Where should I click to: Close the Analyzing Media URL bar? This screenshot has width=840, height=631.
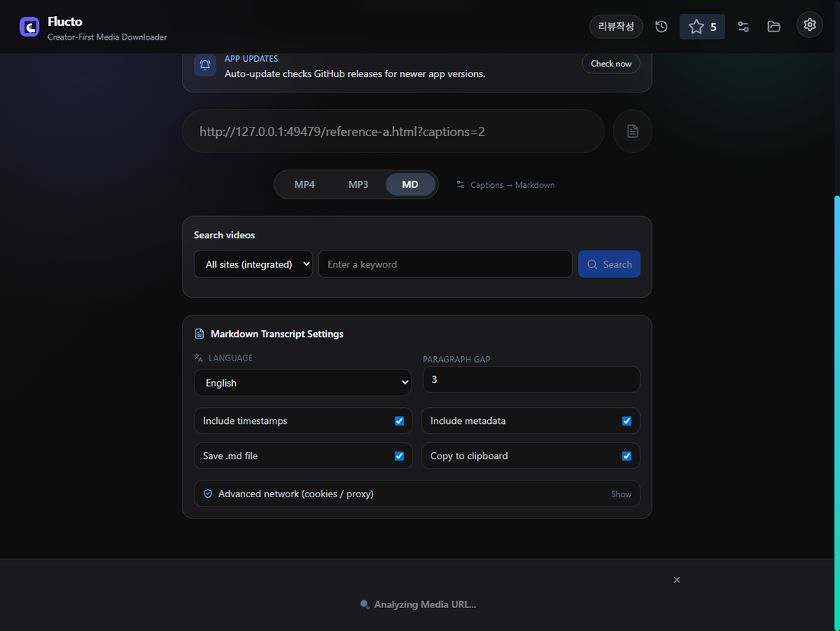click(x=677, y=580)
